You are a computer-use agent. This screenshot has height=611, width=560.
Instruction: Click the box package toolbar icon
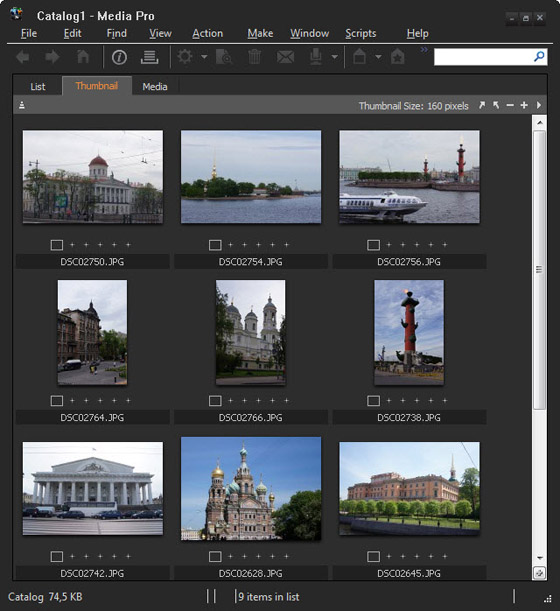[x=359, y=57]
